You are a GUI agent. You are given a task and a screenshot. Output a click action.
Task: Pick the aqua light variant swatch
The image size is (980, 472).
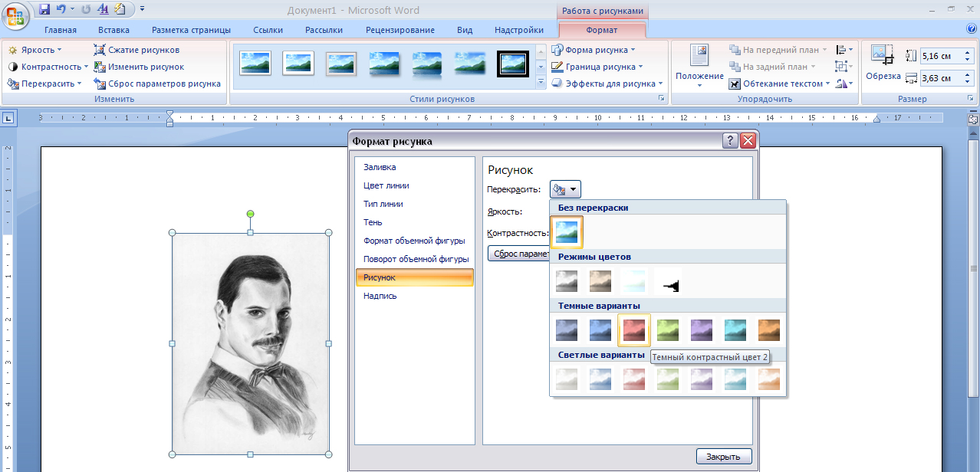[735, 379]
